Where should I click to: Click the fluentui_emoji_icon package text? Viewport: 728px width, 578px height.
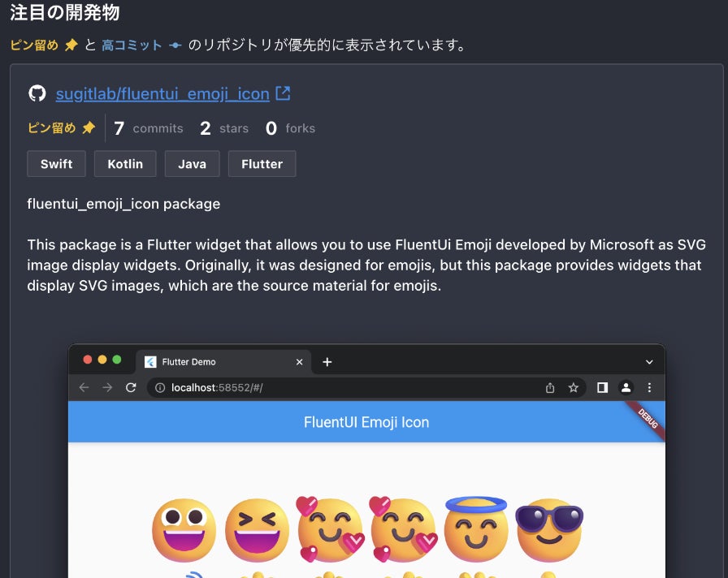123,204
